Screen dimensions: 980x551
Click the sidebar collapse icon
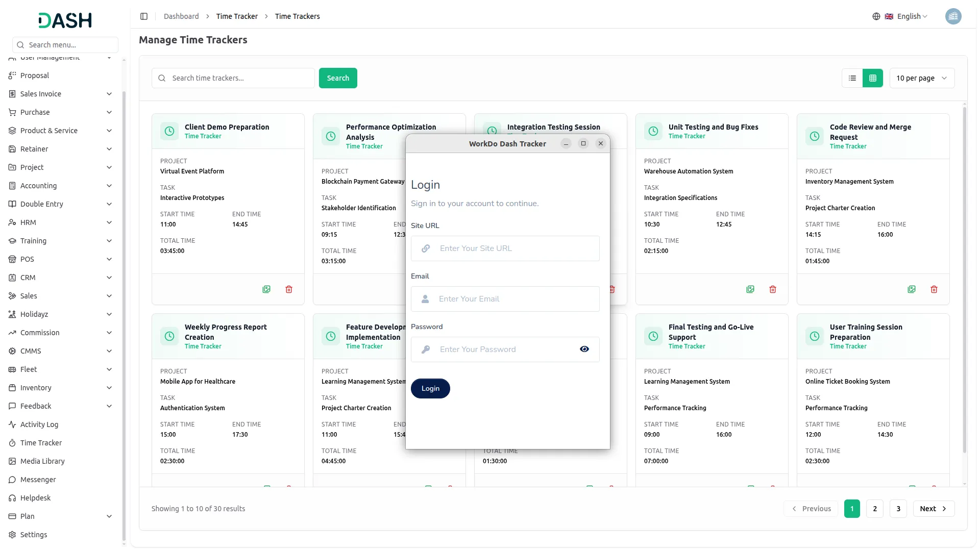click(x=144, y=16)
